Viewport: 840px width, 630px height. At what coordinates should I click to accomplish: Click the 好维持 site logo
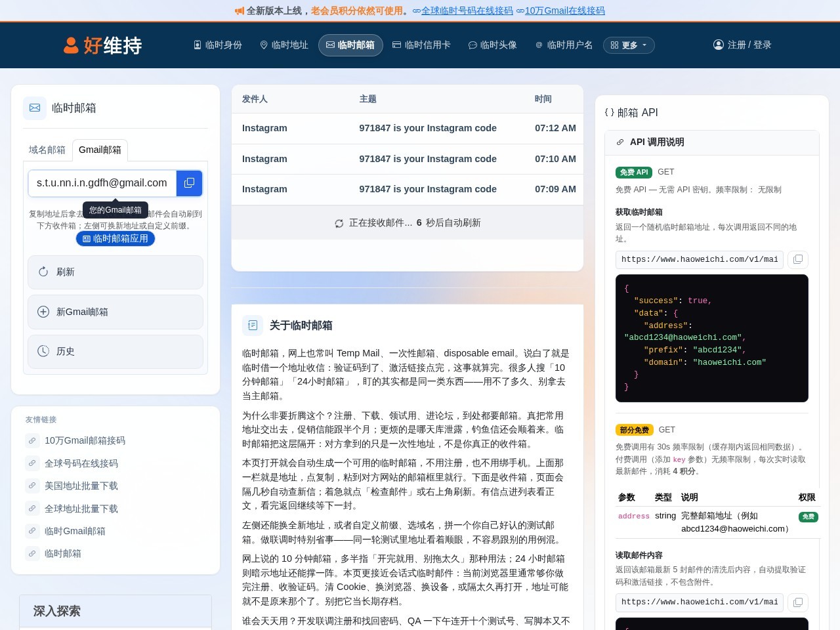pos(102,45)
